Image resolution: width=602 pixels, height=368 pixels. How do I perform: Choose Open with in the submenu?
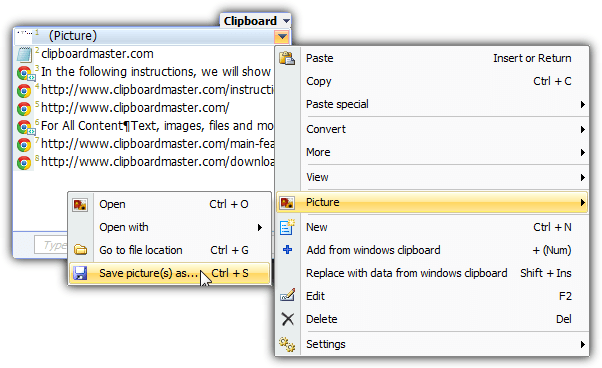click(x=169, y=228)
